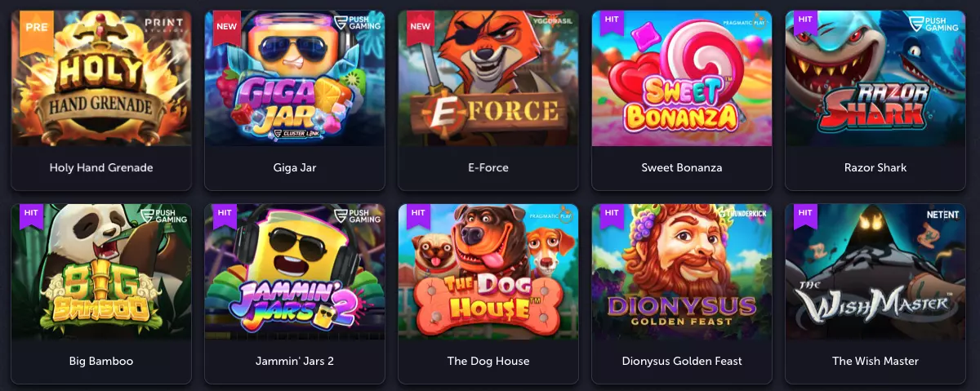This screenshot has width=980, height=391.
Task: Follow the Sweet Bonanza title link
Action: [x=682, y=167]
